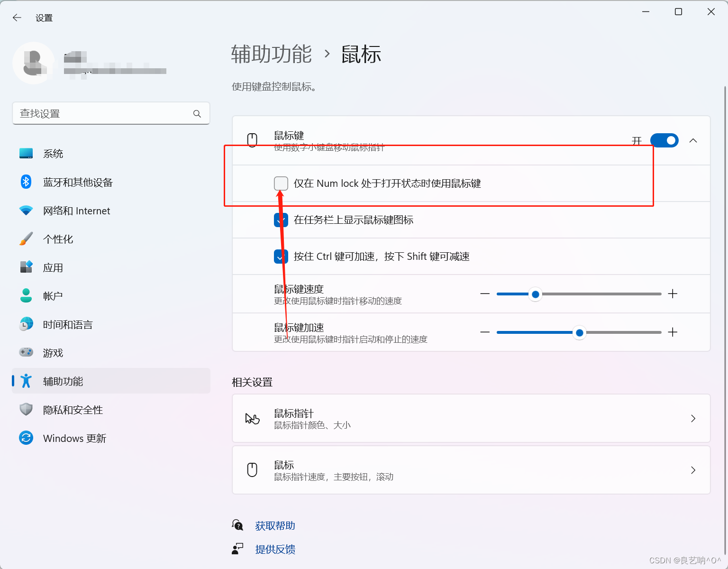The width and height of the screenshot is (728, 569).
Task: Select 游戏 in the sidebar
Action: [x=111, y=353]
